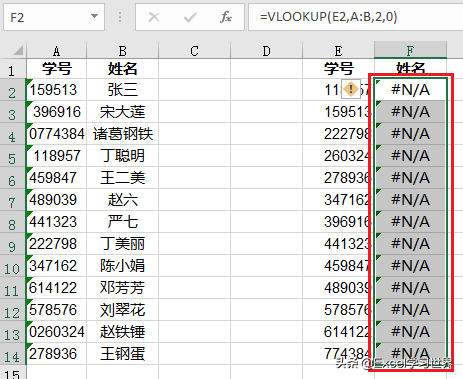The height and width of the screenshot is (379, 463).
Task: Click the #N/A cell in row 7
Action: pyautogui.click(x=410, y=200)
